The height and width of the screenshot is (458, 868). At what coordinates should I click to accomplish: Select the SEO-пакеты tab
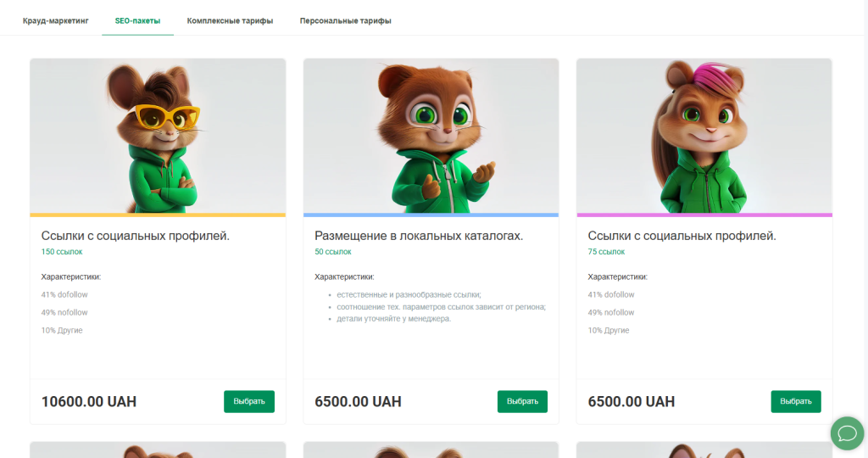click(137, 20)
